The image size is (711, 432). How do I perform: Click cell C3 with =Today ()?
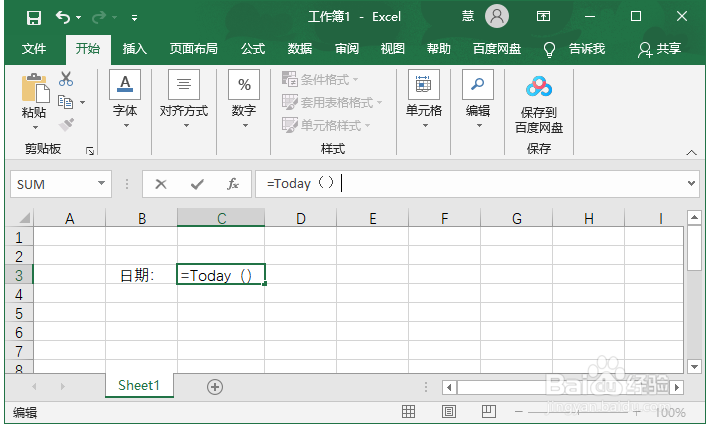(221, 275)
